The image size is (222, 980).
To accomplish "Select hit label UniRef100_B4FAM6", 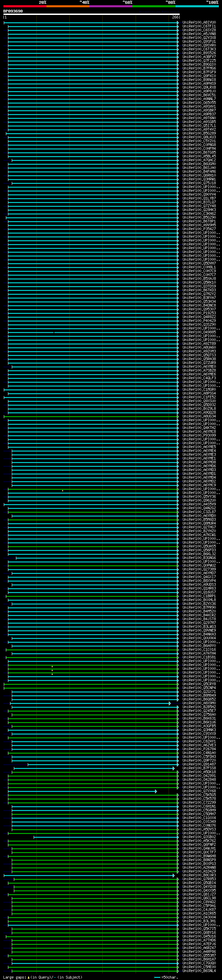I will tap(199, 172).
